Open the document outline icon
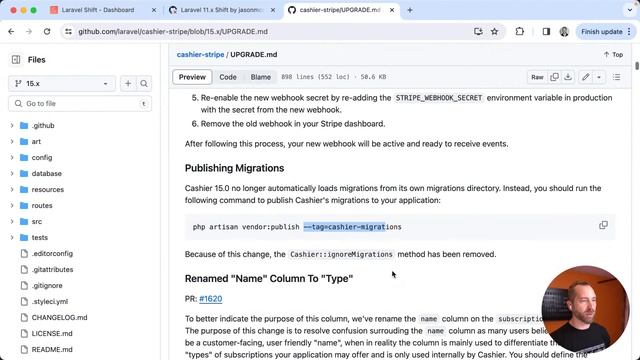This screenshot has width=640, height=360. [616, 77]
